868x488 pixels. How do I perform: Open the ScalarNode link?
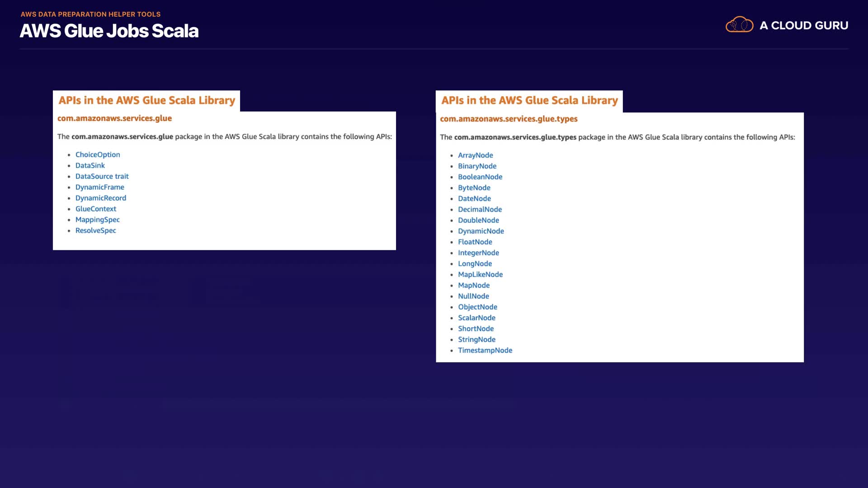[x=476, y=318]
